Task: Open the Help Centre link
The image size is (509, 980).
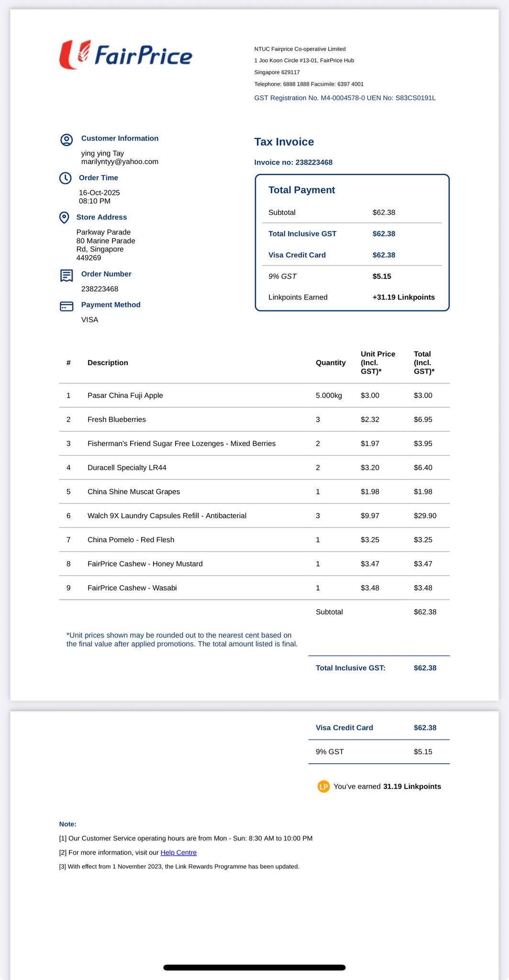Action: tap(178, 852)
